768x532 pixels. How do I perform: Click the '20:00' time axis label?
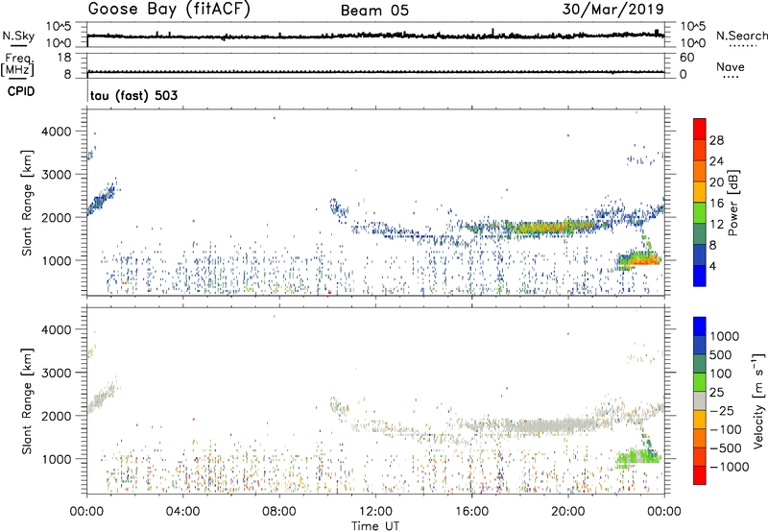click(568, 512)
